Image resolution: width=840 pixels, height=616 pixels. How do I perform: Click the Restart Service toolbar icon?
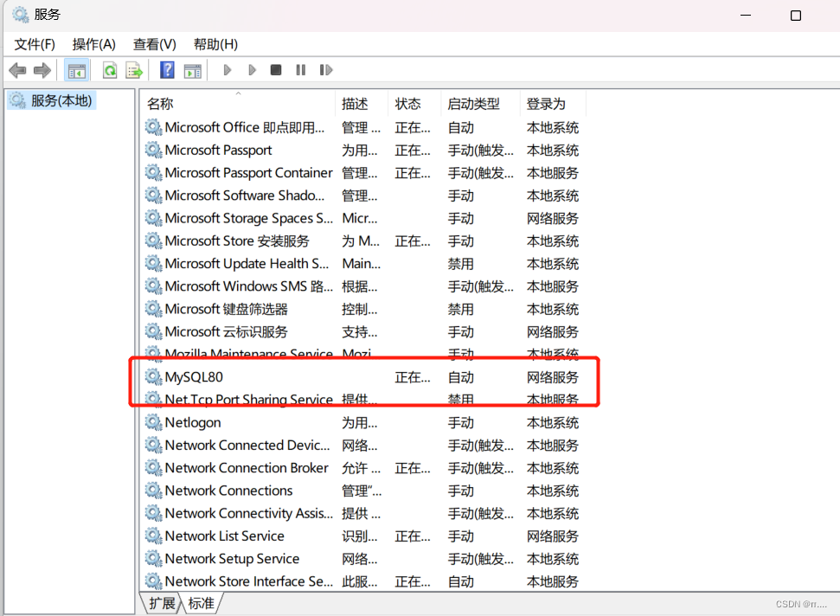pyautogui.click(x=326, y=70)
